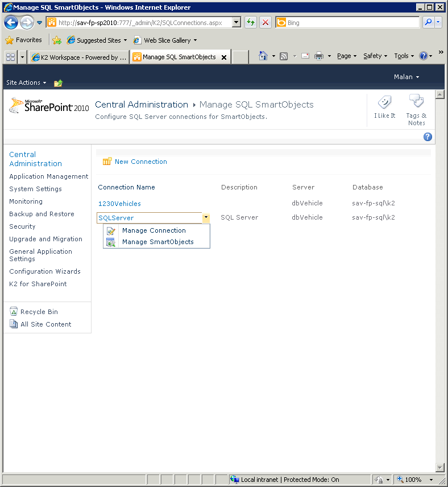Click the Quick Tabs grid icon
The width and height of the screenshot is (448, 487).
11,57
